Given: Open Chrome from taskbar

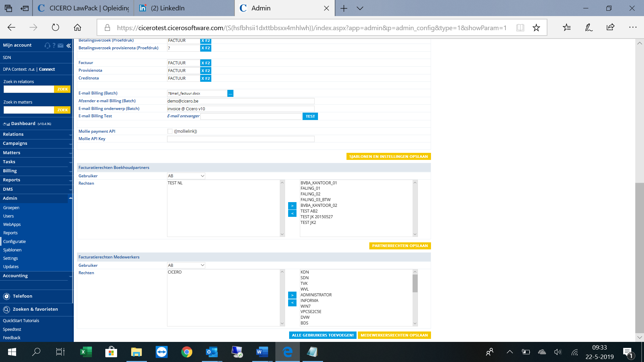Looking at the screenshot, I should coord(187,352).
